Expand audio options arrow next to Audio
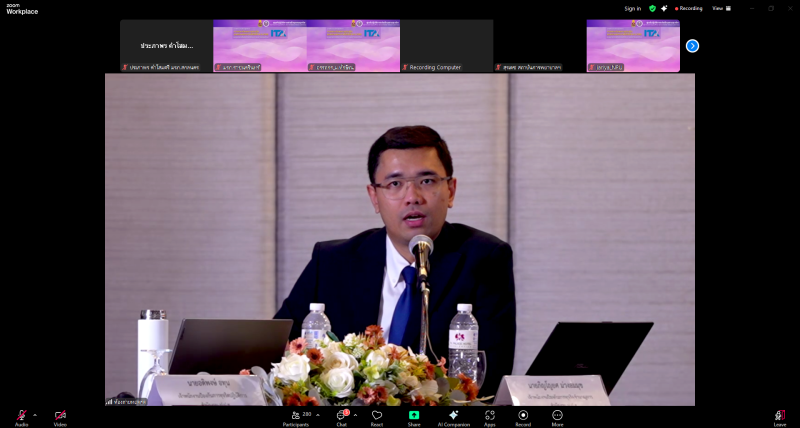 click(x=35, y=414)
